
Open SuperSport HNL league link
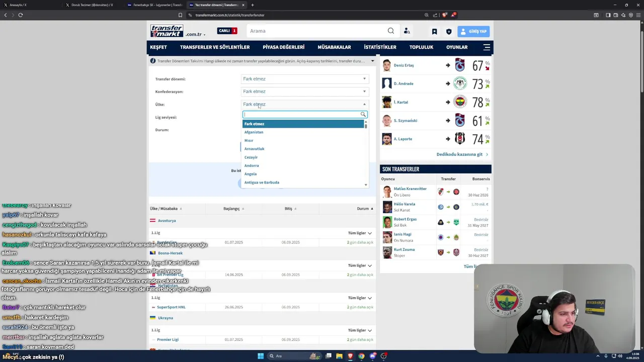[x=171, y=307]
